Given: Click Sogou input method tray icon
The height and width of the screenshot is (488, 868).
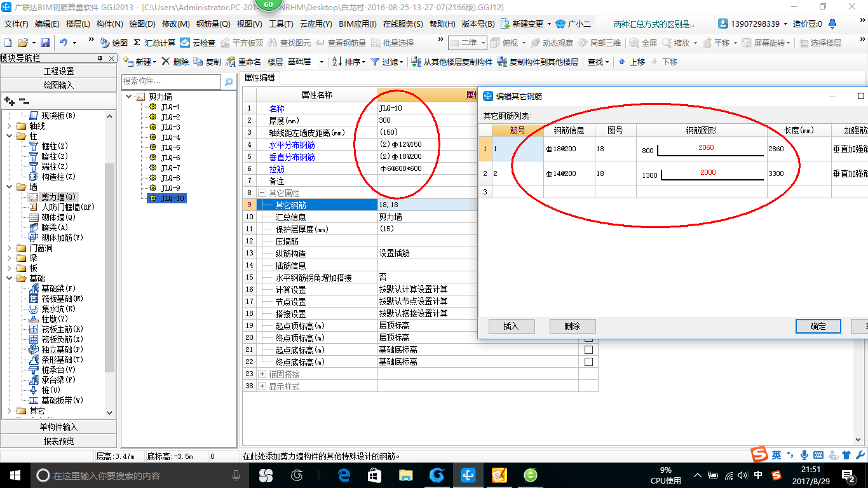Looking at the screenshot, I should coord(776,475).
